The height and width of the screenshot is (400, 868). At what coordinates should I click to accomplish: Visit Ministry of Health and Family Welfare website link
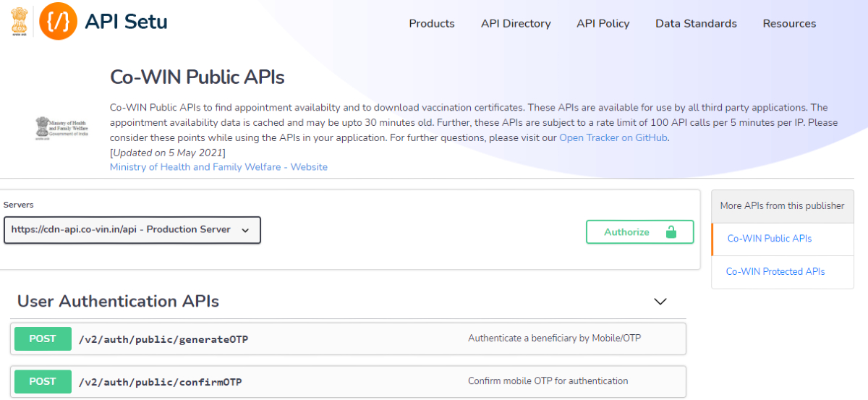(218, 167)
